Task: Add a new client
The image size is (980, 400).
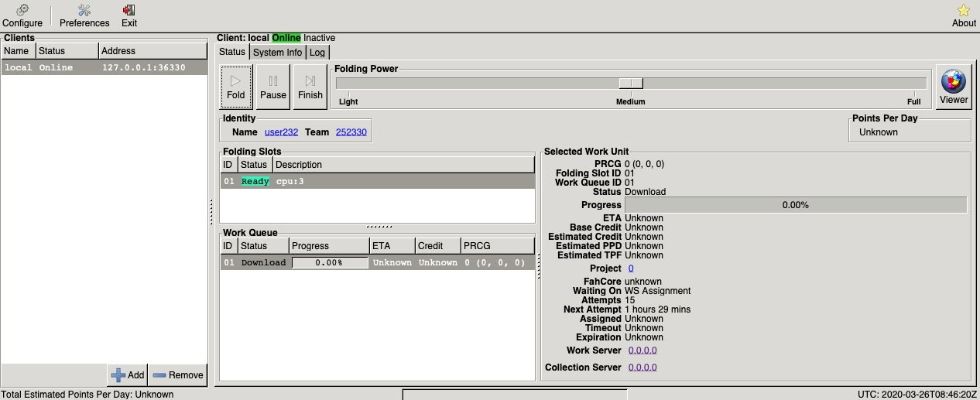Action: point(128,374)
